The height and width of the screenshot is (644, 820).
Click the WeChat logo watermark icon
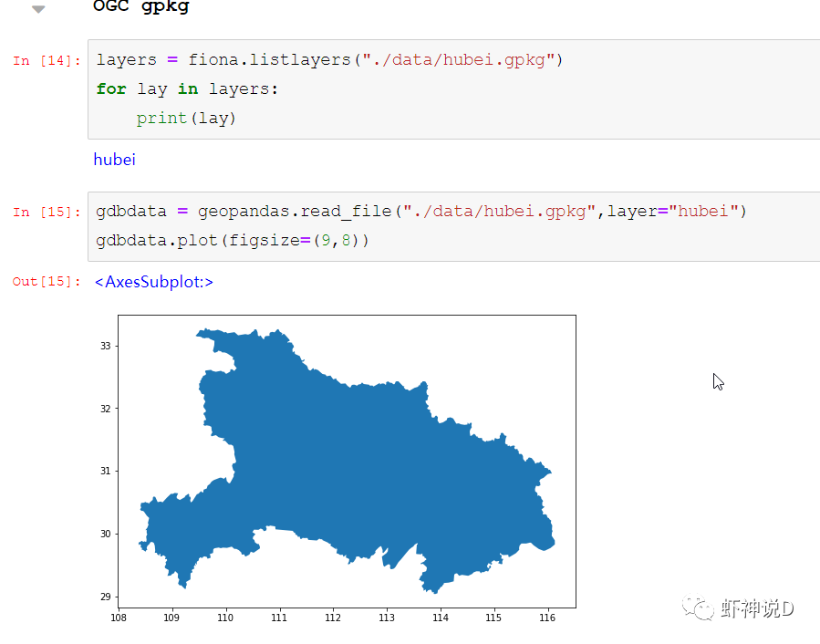(702, 608)
